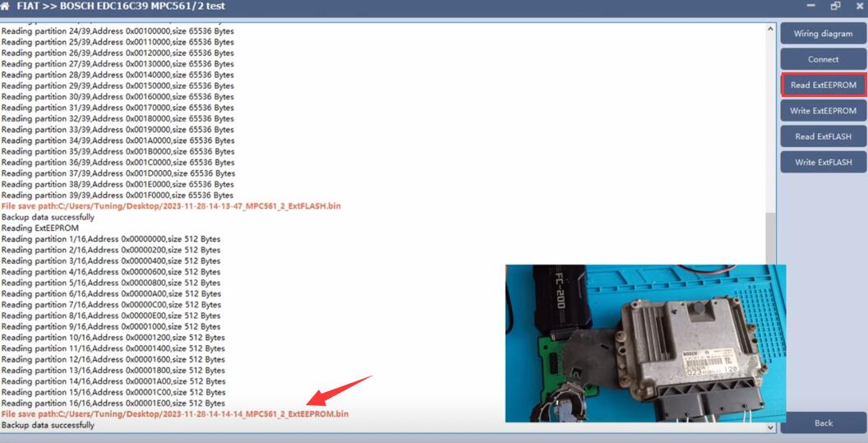Click log line 'Reading partition 31/39'

pos(118,108)
